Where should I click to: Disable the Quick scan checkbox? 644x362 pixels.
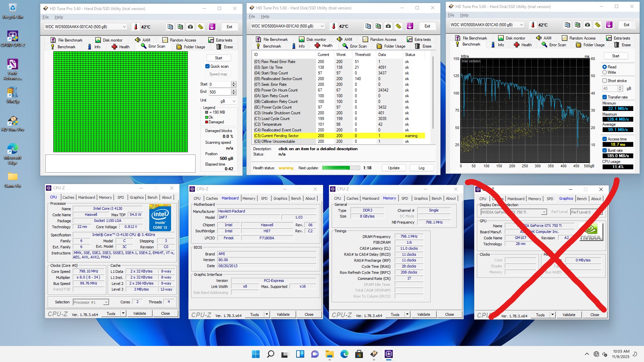click(x=207, y=66)
